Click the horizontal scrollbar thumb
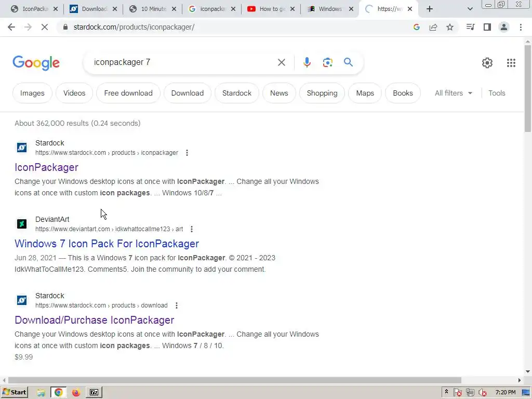The image size is (532, 399). tap(234, 380)
